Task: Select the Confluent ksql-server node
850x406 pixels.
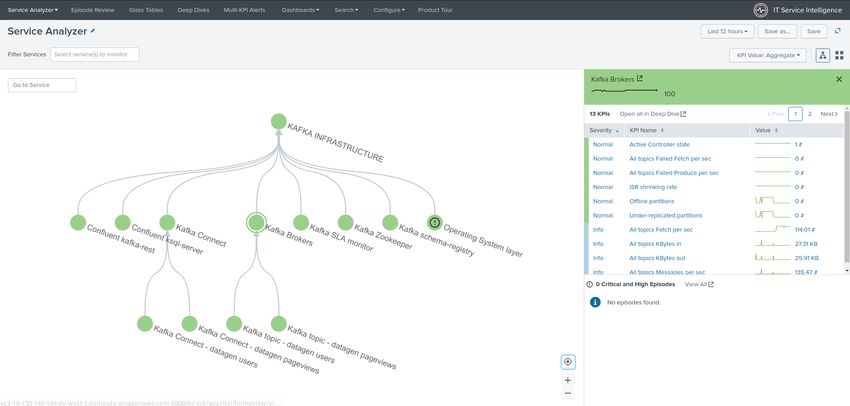Action: tap(123, 222)
